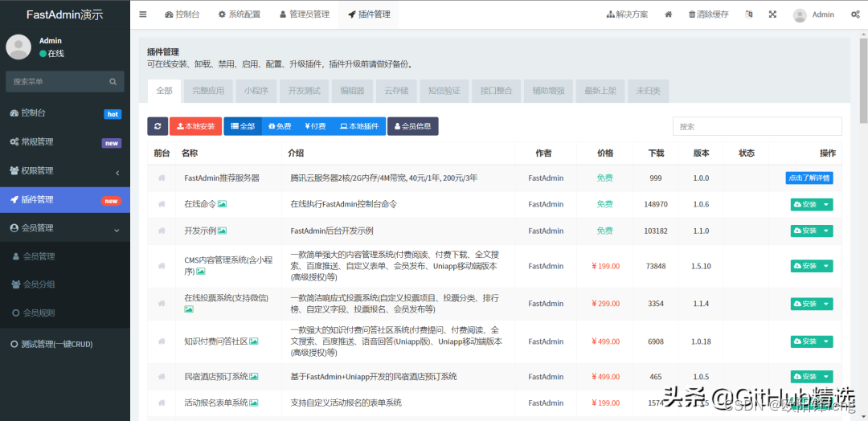Click the home icon in 在线命令 row
This screenshot has width=868, height=421.
tap(162, 204)
